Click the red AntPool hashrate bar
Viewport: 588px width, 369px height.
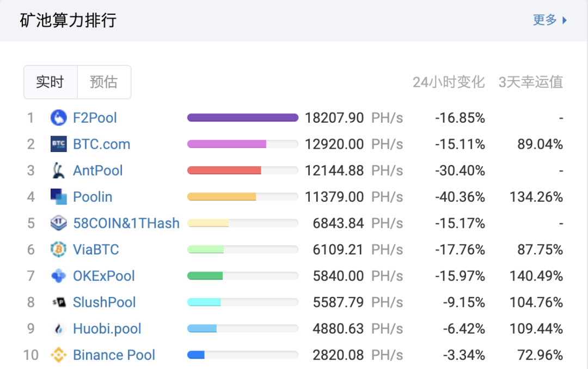(x=224, y=171)
